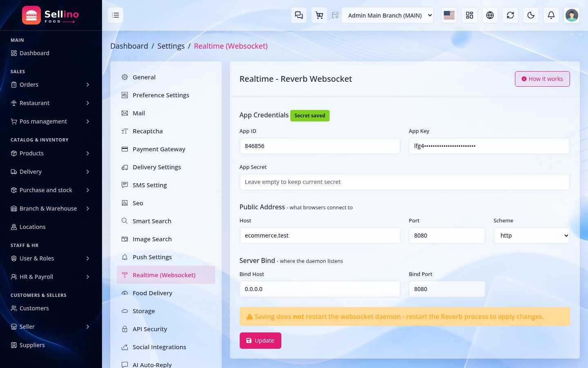588x368 pixels.
Task: Toggle dark mode moon icon
Action: pyautogui.click(x=531, y=15)
